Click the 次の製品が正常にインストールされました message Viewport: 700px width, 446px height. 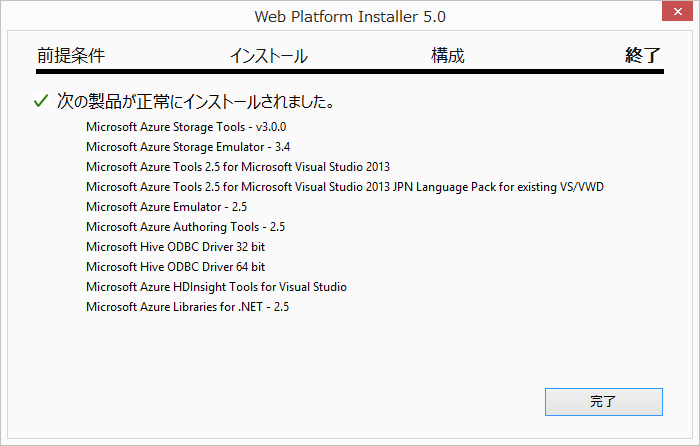[196, 101]
